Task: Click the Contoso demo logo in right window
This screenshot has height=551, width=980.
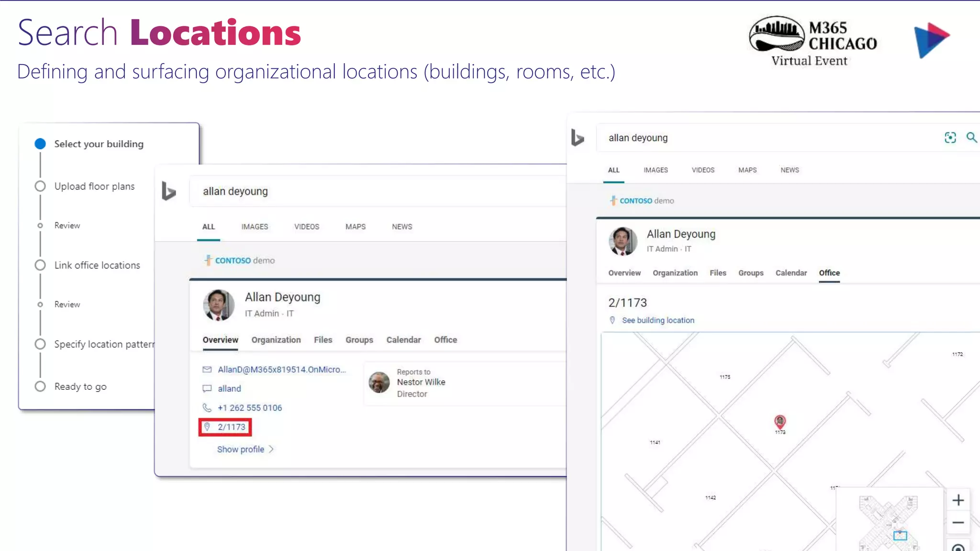Action: [x=642, y=200]
